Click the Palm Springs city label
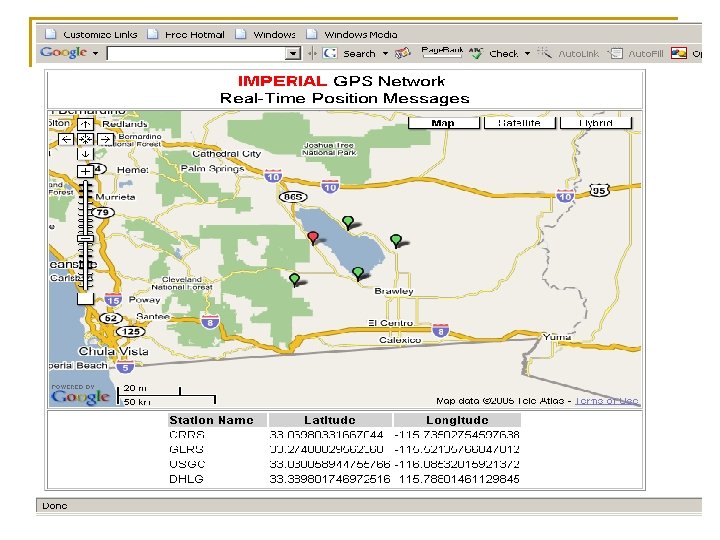Image resolution: width=720 pixels, height=540 pixels. tap(212, 169)
